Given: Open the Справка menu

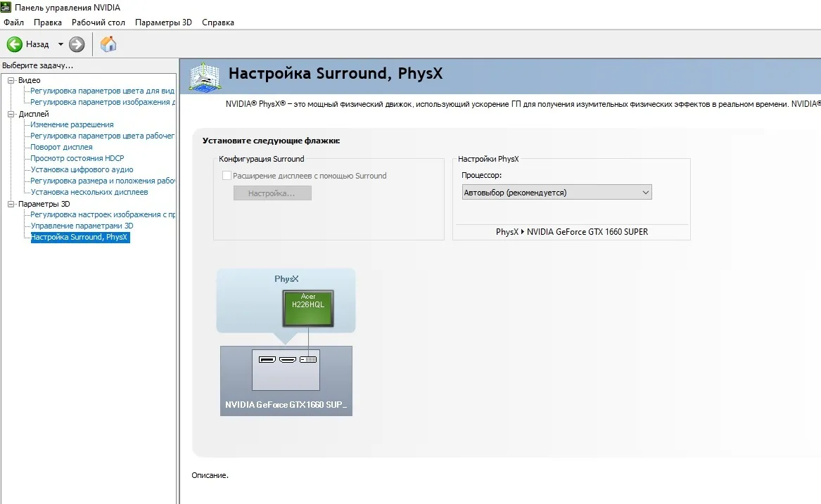Looking at the screenshot, I should 218,22.
